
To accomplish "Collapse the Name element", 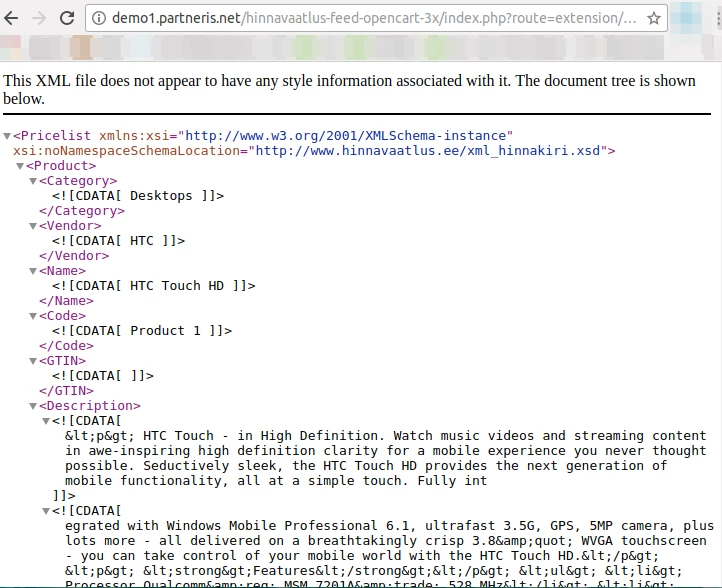I will [x=33, y=271].
